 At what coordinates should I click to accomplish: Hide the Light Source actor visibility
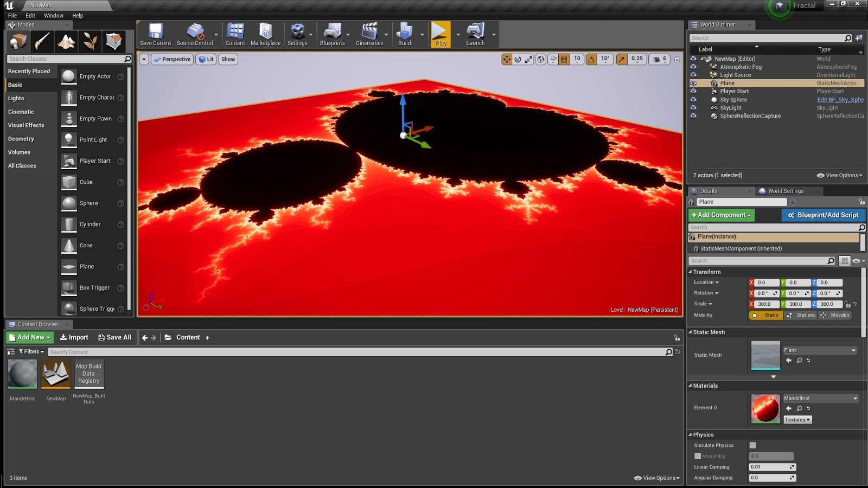693,75
